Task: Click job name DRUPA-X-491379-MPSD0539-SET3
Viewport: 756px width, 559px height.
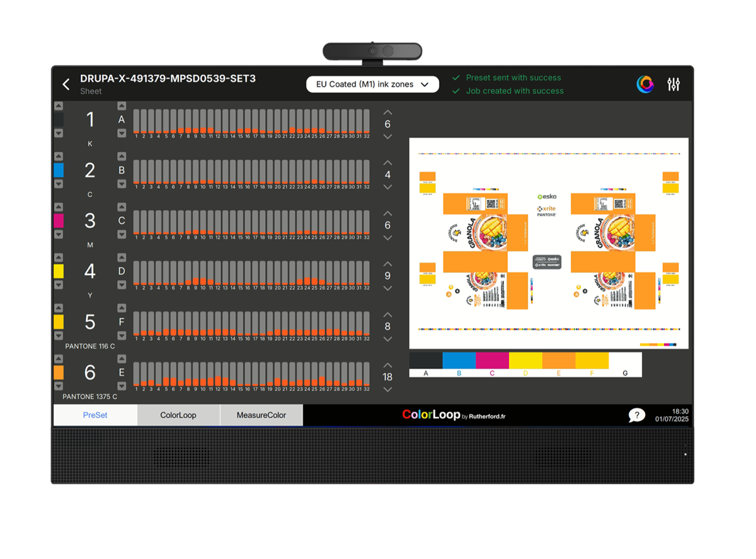Action: tap(168, 79)
